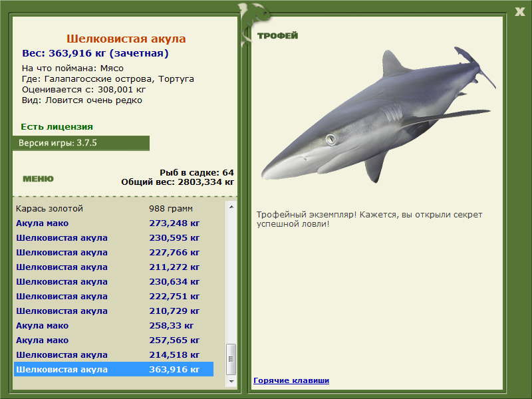Select the Шелковистая акула 214,518 кг row

(x=114, y=354)
